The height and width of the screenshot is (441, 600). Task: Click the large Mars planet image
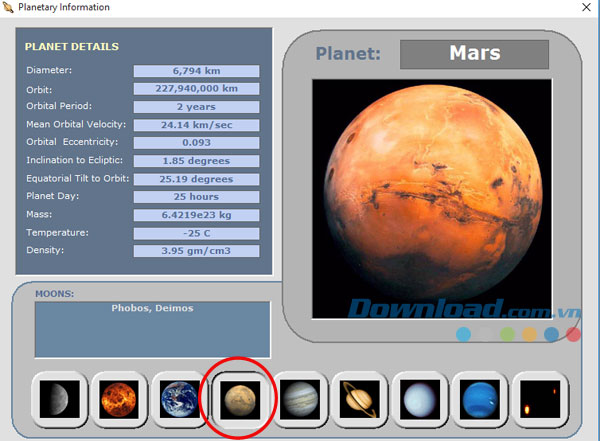(432, 199)
